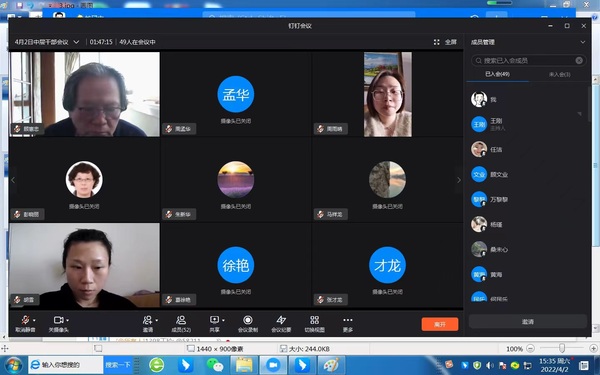Open the 更多 three-dots menu

coord(347,320)
